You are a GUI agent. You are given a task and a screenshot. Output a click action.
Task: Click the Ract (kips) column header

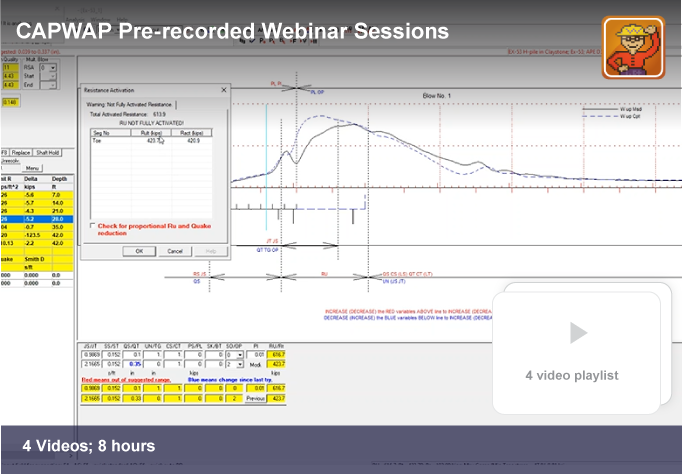(192, 133)
